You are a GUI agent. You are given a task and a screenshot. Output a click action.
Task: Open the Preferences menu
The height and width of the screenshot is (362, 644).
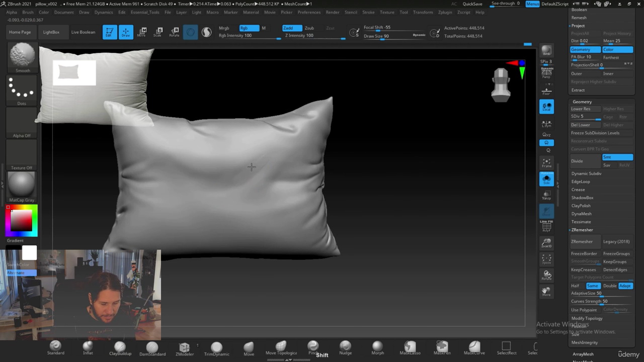coord(309,12)
